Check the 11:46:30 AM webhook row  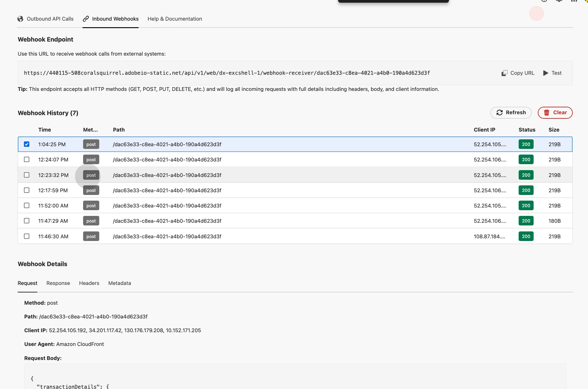27,236
